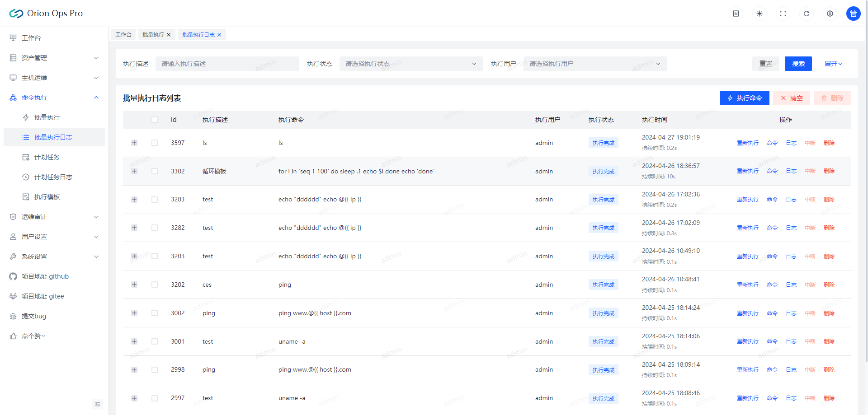The image size is (868, 415).
Task: Expand row 3302 with its plus icon
Action: pyautogui.click(x=134, y=171)
